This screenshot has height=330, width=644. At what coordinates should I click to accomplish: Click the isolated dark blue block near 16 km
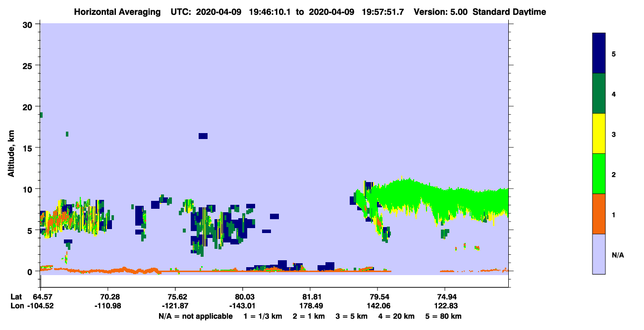tap(203, 136)
